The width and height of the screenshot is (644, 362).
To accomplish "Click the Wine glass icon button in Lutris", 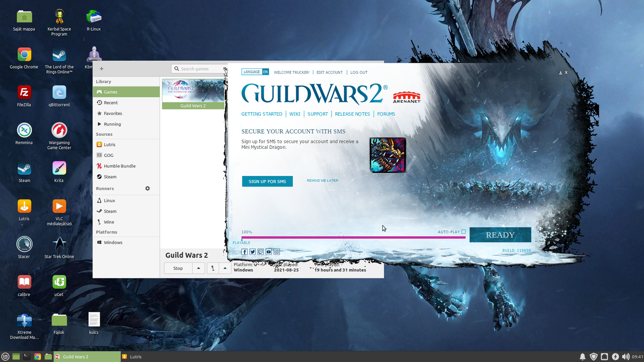I will coord(213,268).
